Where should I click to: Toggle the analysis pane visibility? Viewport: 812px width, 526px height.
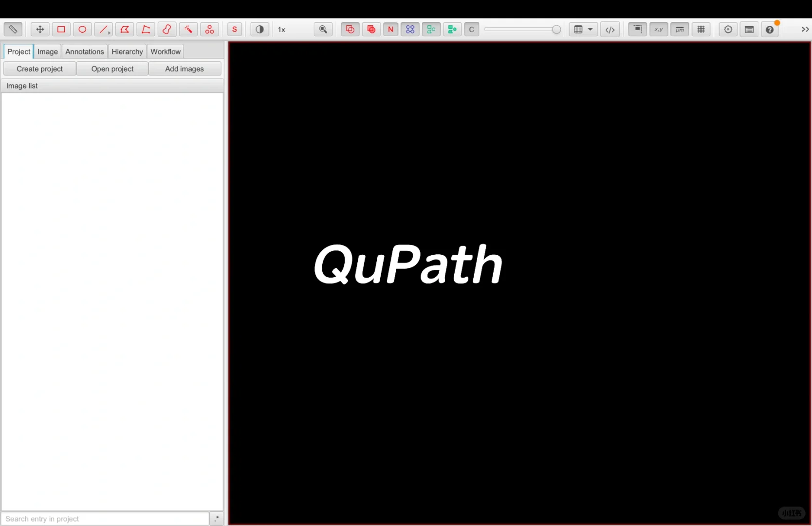point(13,30)
